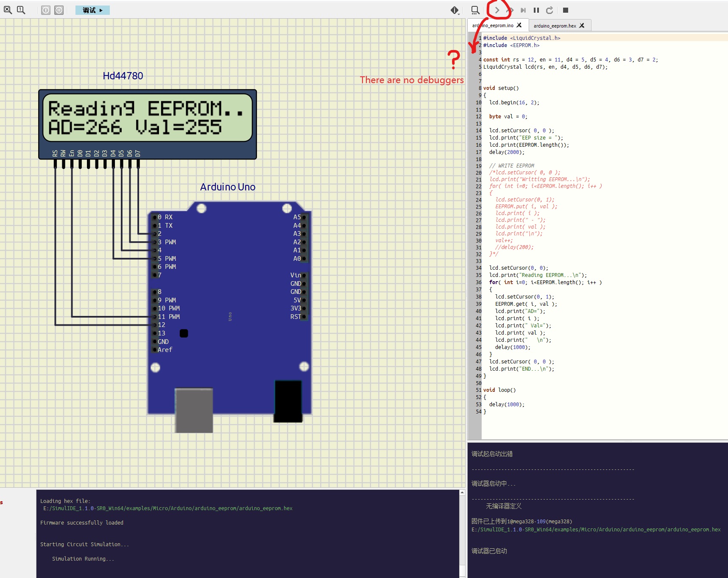
Task: Expand the info icon dropdown
Action: click(455, 10)
